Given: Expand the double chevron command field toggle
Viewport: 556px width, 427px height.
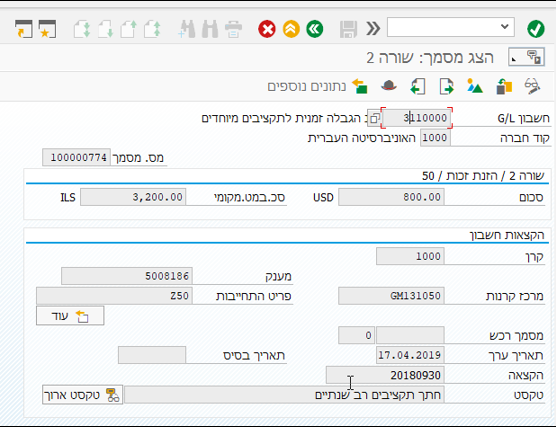Looking at the screenshot, I should (x=373, y=28).
